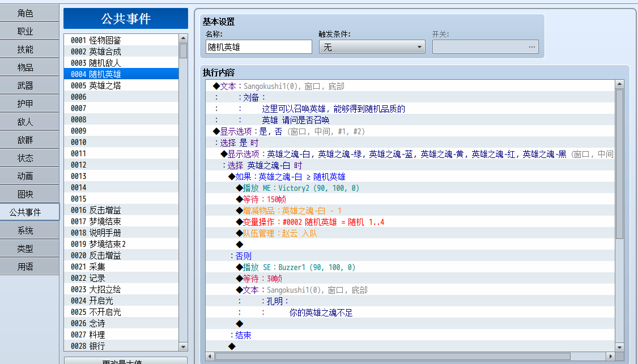The width and height of the screenshot is (638, 364).
Task: Select common event 0002 英雄合成
Action: click(x=121, y=52)
